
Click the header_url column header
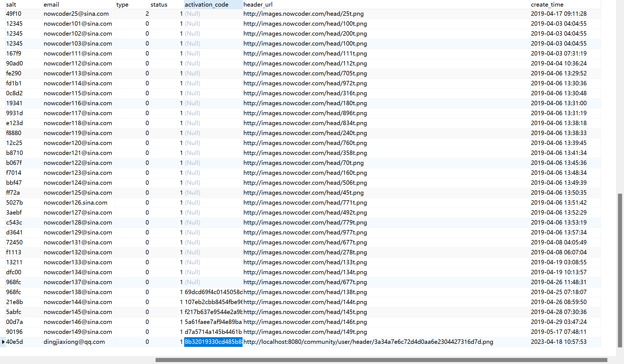(x=386, y=4)
